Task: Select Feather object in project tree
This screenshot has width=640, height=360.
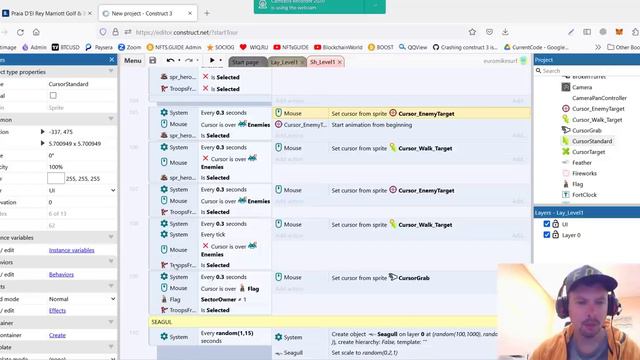Action: tap(582, 162)
